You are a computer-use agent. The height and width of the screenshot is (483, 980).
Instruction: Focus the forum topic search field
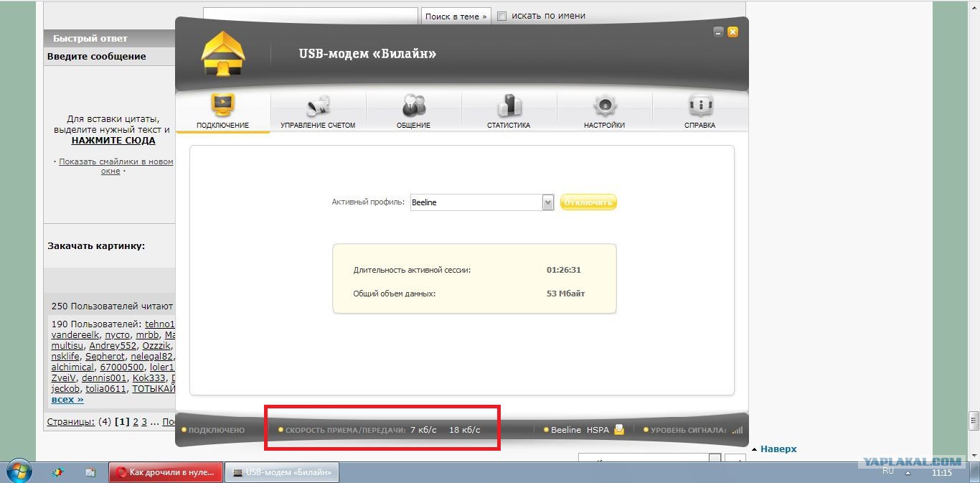click(x=311, y=16)
